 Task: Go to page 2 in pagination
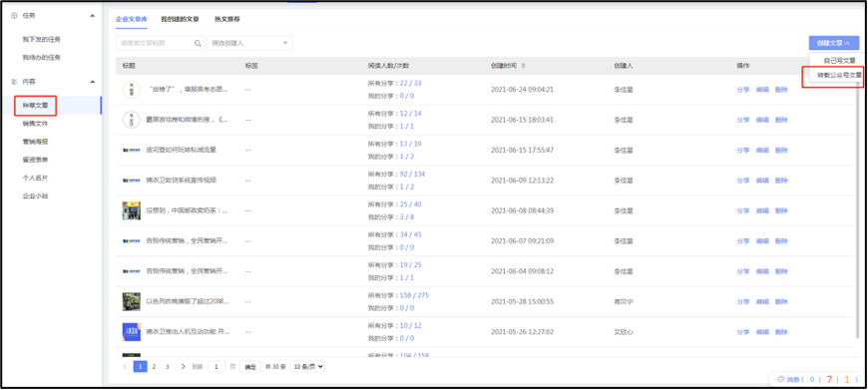(x=154, y=366)
